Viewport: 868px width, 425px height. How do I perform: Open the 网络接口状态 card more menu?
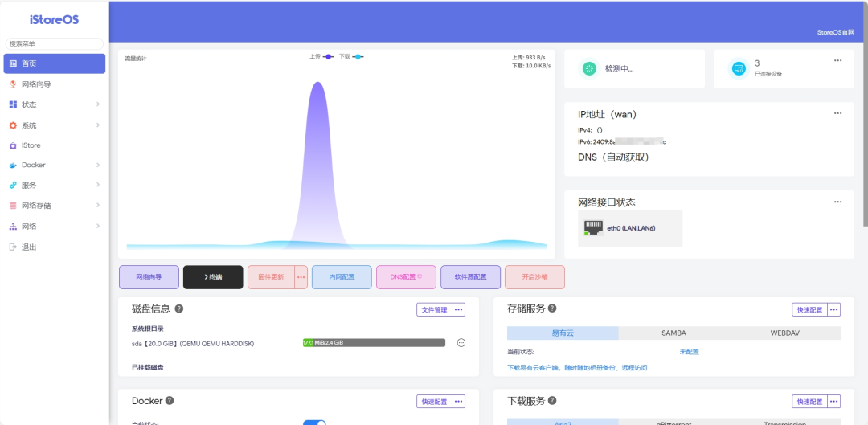[x=837, y=202]
